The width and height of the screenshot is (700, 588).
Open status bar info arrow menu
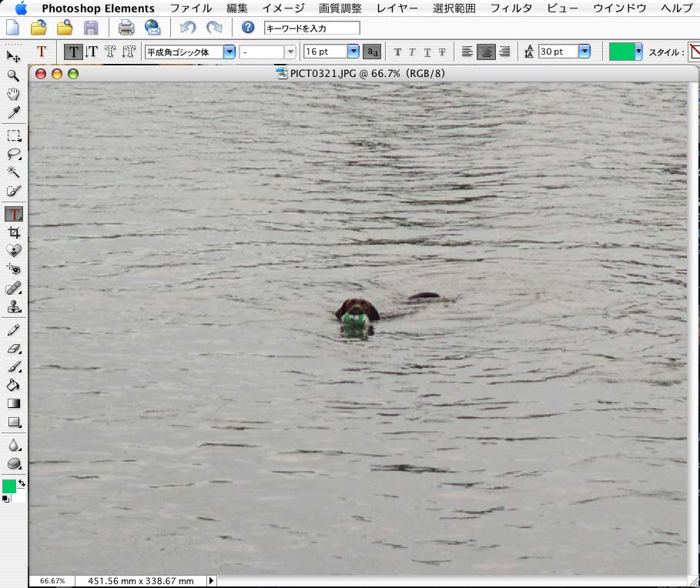click(x=211, y=580)
